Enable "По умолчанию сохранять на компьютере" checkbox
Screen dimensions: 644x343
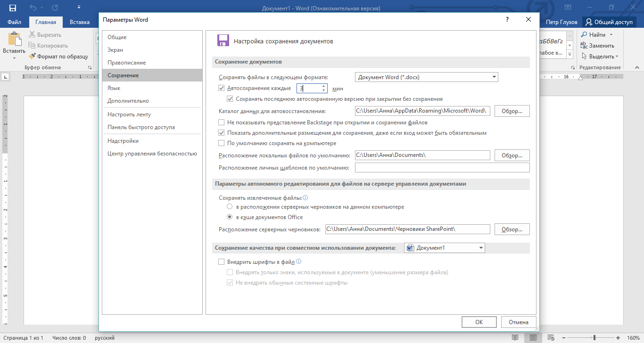[x=222, y=143]
